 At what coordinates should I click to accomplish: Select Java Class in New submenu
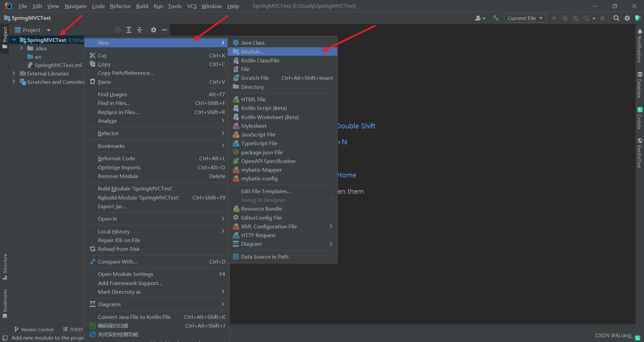(x=282, y=43)
